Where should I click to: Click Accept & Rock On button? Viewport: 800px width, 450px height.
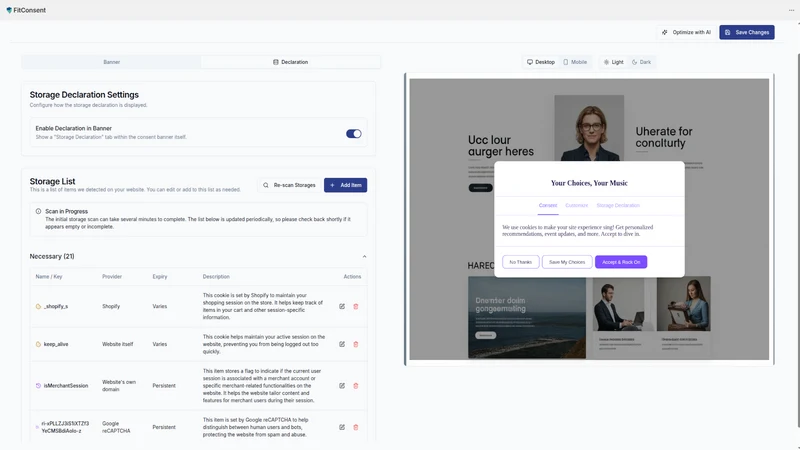(x=621, y=262)
